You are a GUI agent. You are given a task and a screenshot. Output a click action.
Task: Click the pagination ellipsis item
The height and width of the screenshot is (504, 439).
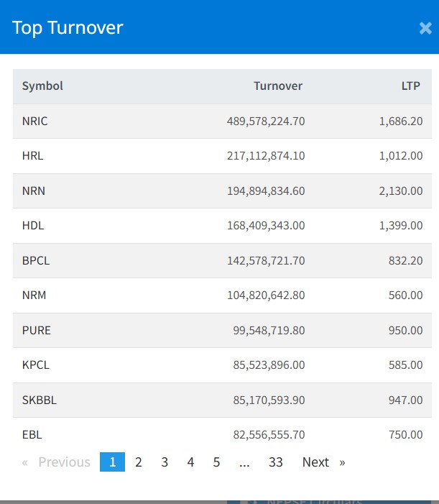point(244,462)
